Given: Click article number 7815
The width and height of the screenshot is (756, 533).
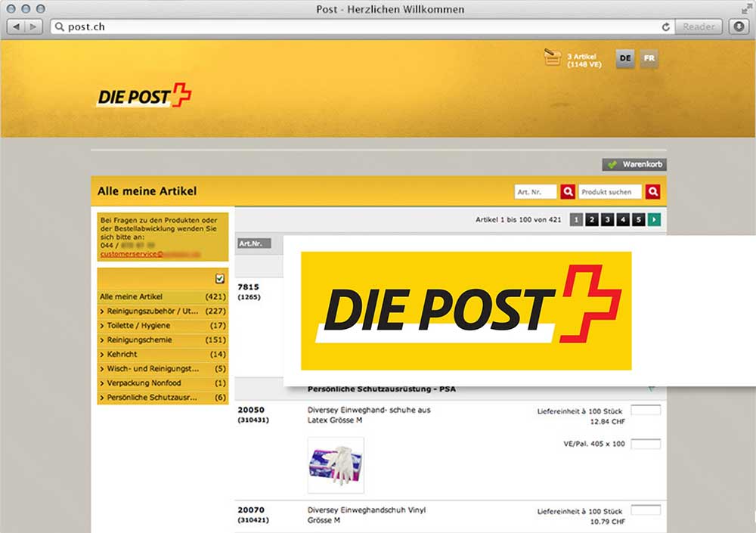Looking at the screenshot, I should 248,287.
